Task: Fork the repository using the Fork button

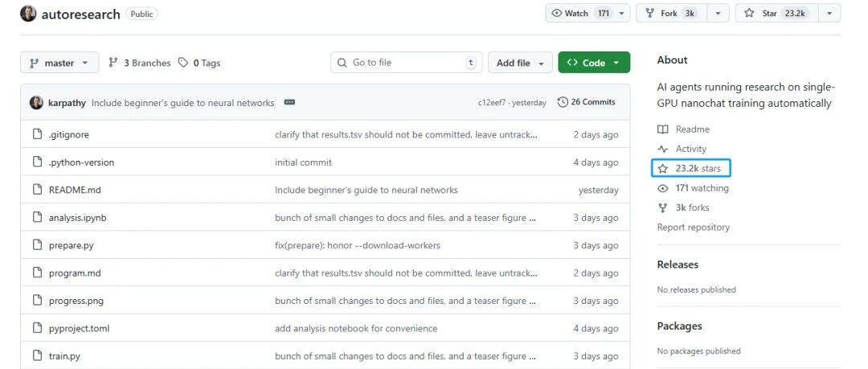Action: [x=673, y=14]
